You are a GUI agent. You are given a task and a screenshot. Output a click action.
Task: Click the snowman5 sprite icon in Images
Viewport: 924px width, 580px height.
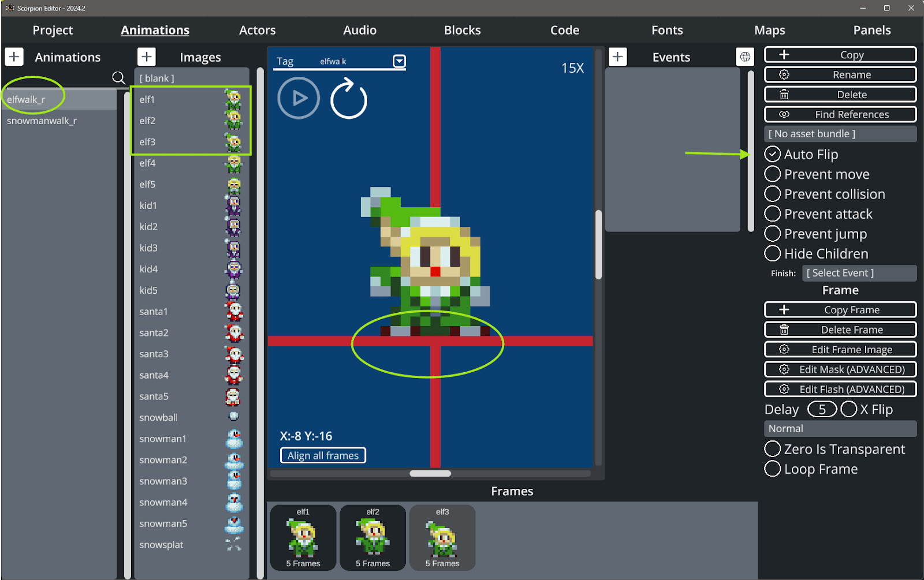233,523
